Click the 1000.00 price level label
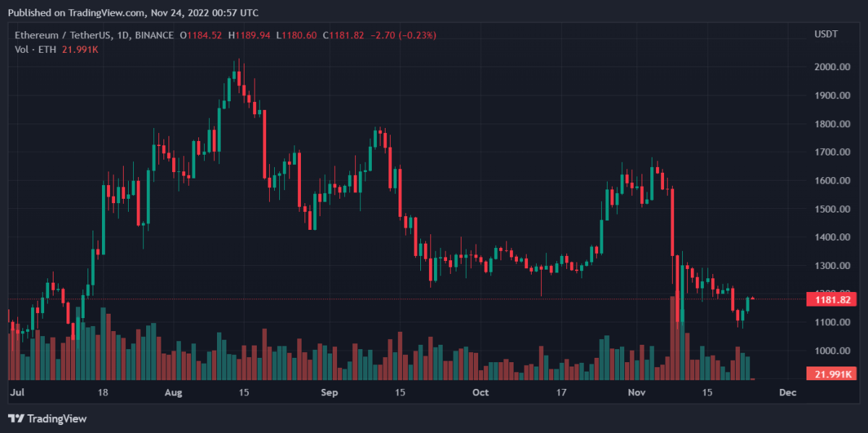The height and width of the screenshot is (433, 868). 831,351
